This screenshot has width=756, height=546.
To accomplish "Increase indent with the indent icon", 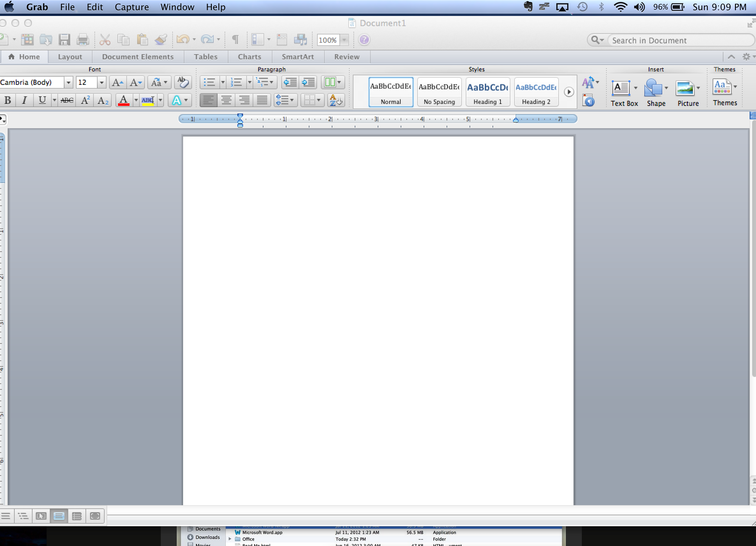I will point(308,82).
